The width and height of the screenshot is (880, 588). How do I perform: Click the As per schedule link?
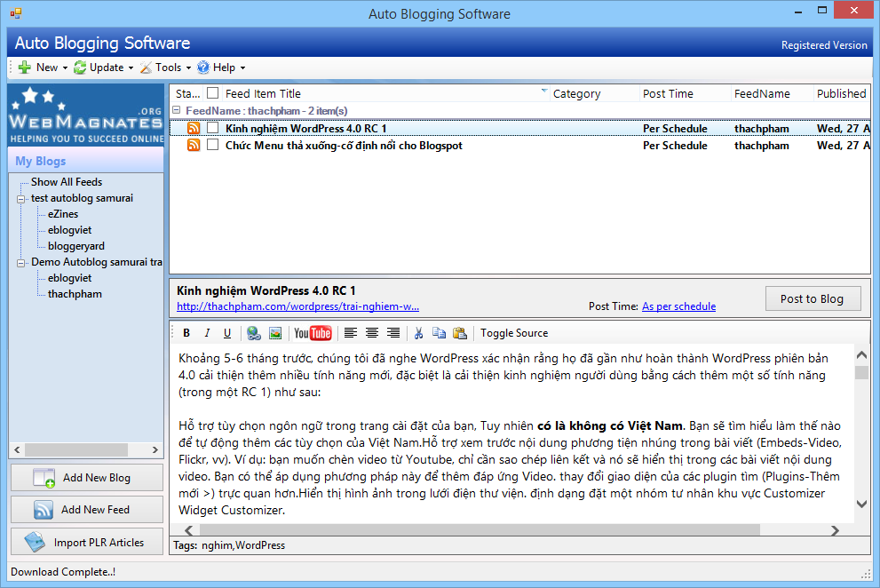(678, 306)
